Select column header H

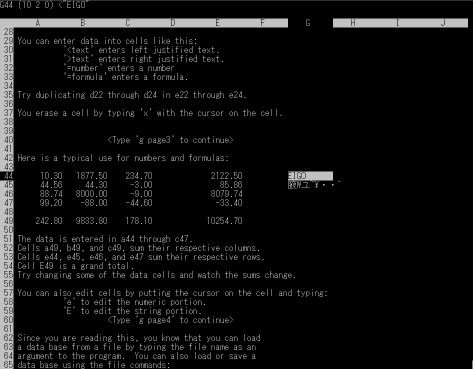[x=353, y=23]
